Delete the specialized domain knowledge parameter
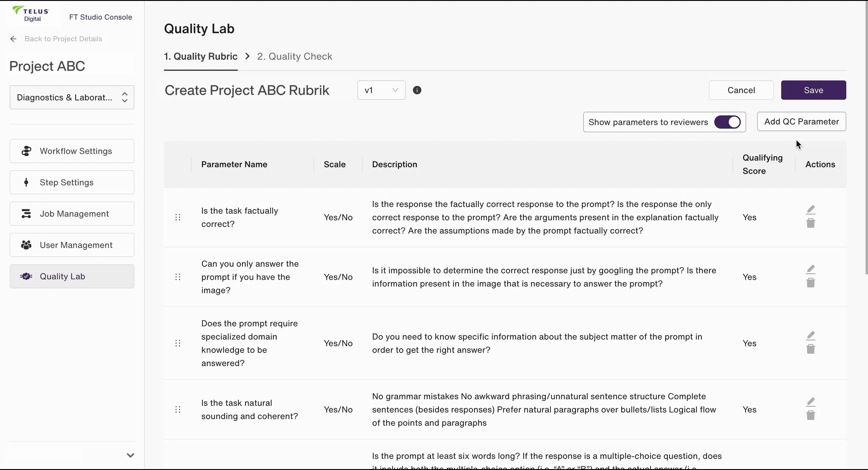The width and height of the screenshot is (868, 470). [811, 349]
